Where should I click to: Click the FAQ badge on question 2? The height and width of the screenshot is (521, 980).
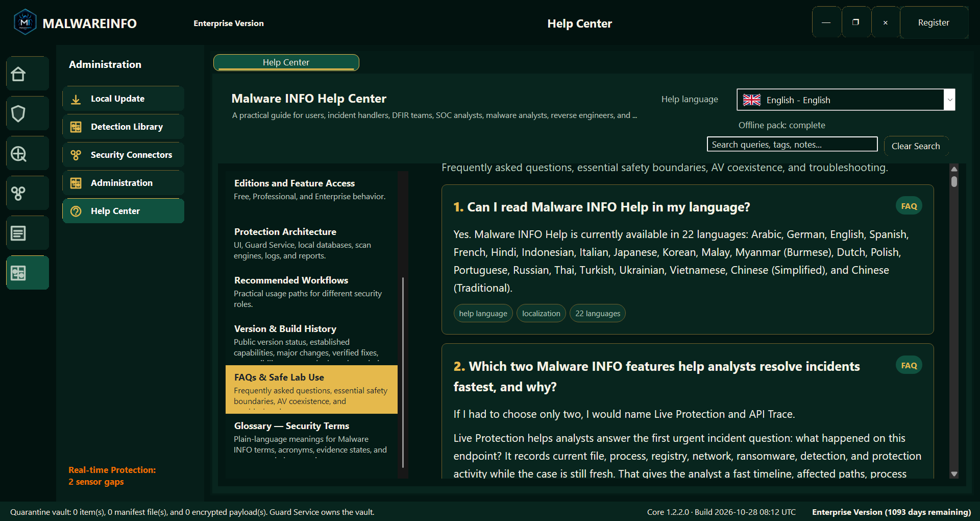[909, 366]
